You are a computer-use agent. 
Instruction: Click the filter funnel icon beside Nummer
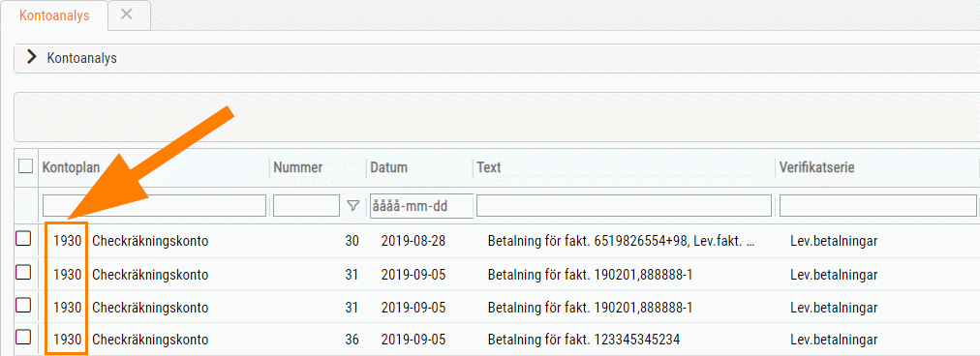pos(353,205)
